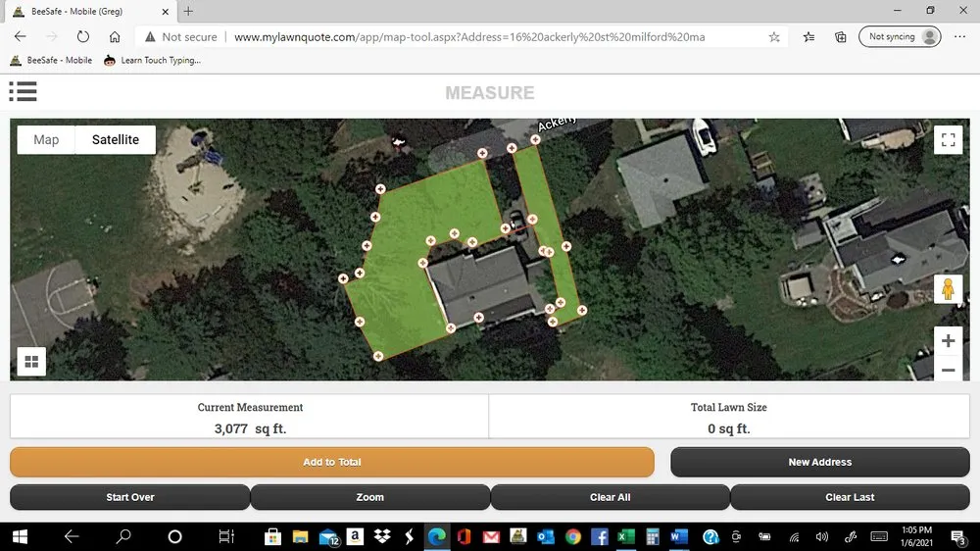Switch map to Map view
This screenshot has height=551, width=980.
(x=46, y=139)
